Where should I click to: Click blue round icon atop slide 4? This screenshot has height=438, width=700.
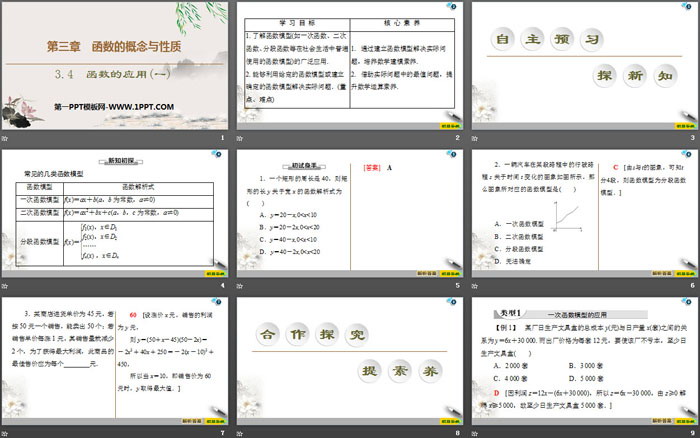coord(217,154)
